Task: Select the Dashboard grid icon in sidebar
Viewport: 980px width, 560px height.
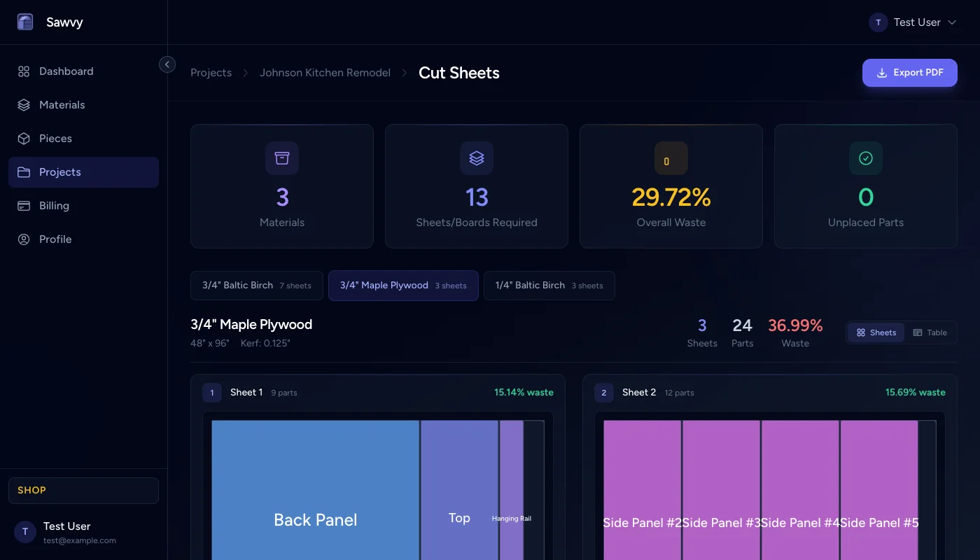Action: click(x=23, y=71)
